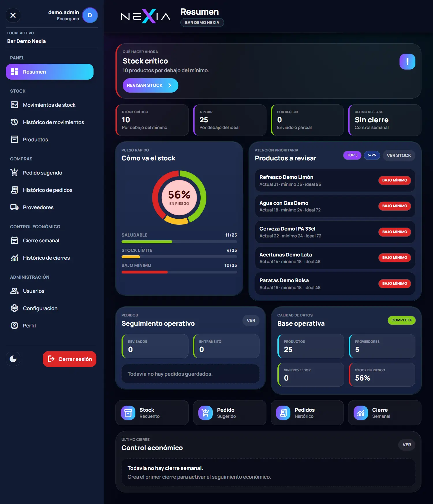The width and height of the screenshot is (433, 504).
Task: Select the Patatas Demo Bolsa row
Action: (335, 284)
